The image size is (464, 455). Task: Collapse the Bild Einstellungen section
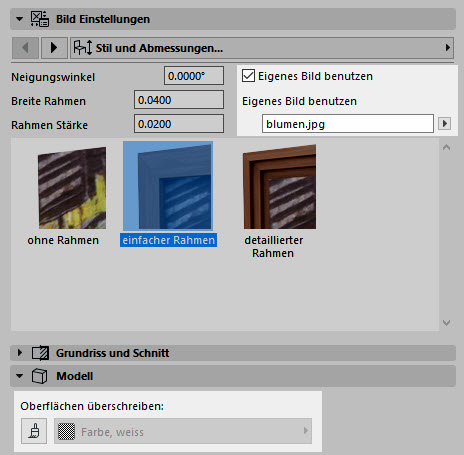click(x=20, y=19)
